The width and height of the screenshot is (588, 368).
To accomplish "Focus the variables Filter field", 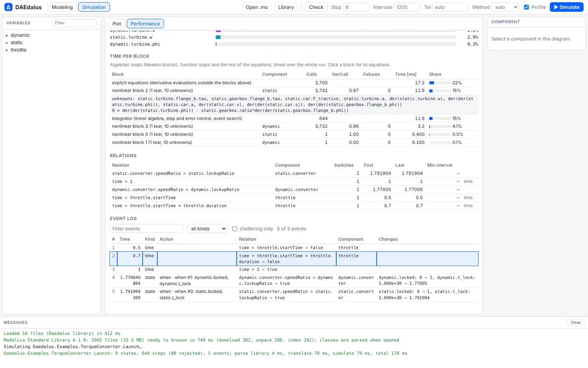I will (x=74, y=23).
